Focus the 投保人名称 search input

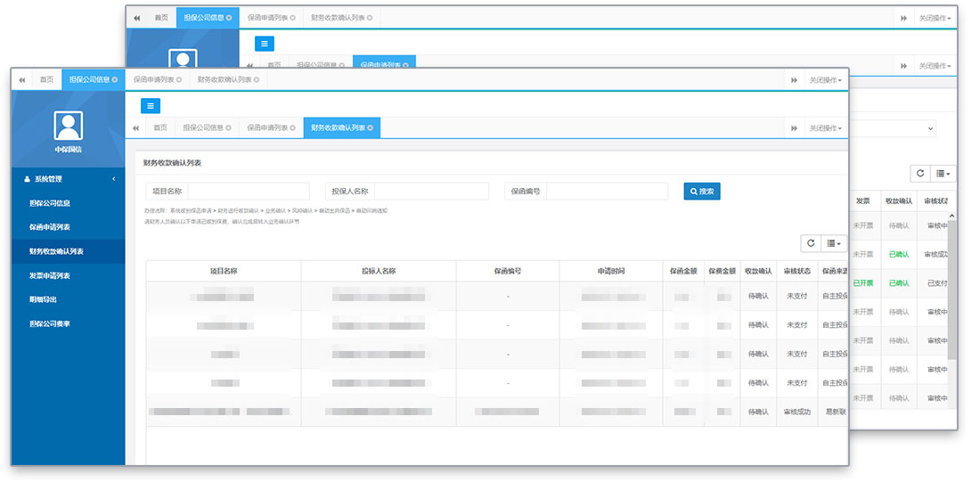click(431, 192)
